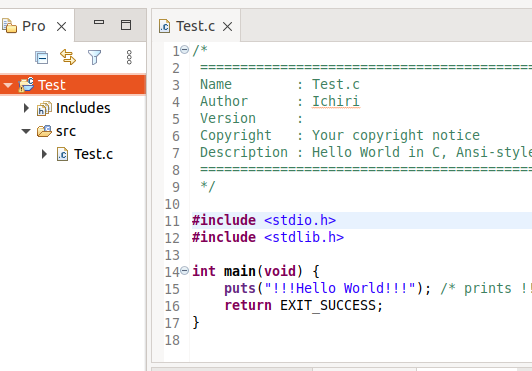Click the stdio.h include text
The image size is (532, 371).
pyautogui.click(x=300, y=220)
